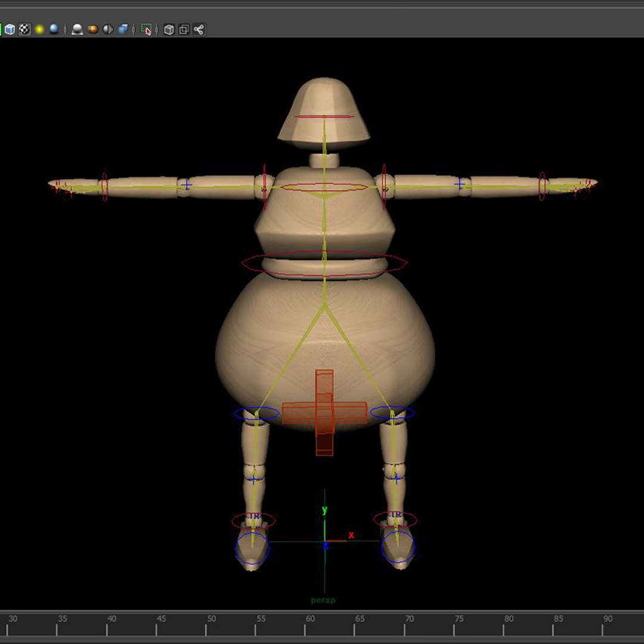The image size is (644, 644).
Task: Toggle X-Ray Active Components icon
Action: click(x=184, y=29)
